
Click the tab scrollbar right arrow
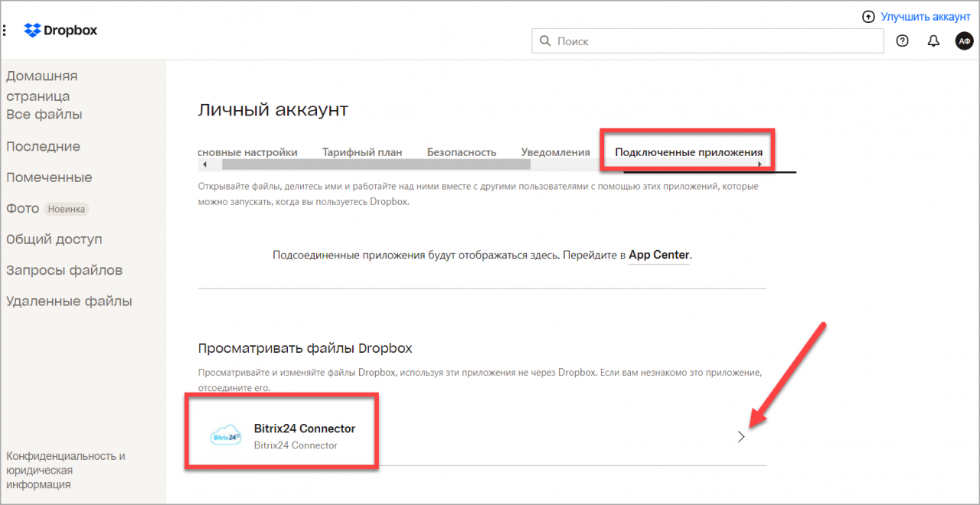click(759, 165)
